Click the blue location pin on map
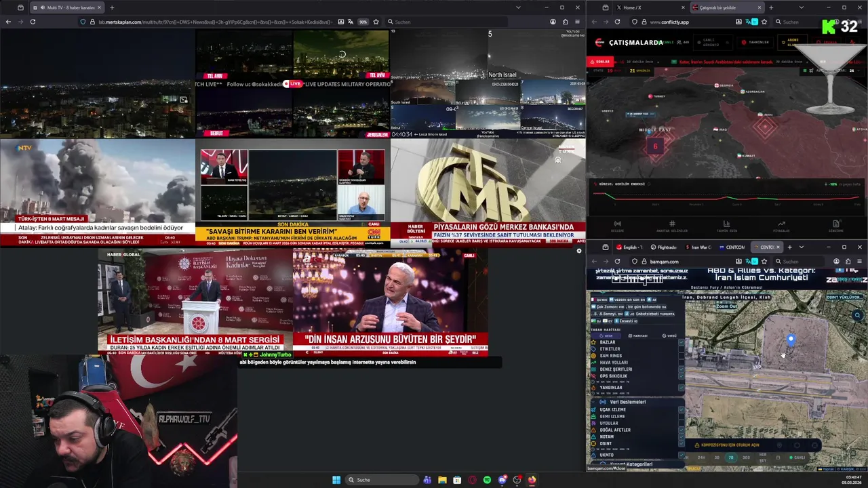 click(791, 339)
